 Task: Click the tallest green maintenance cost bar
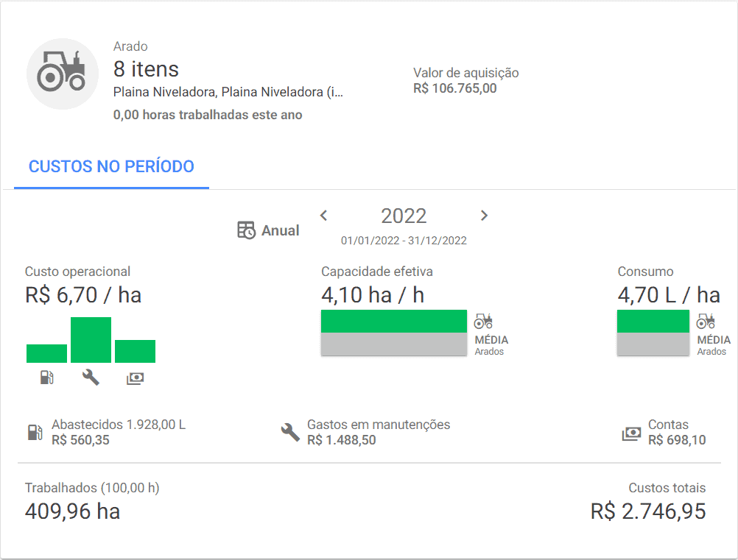tap(91, 339)
